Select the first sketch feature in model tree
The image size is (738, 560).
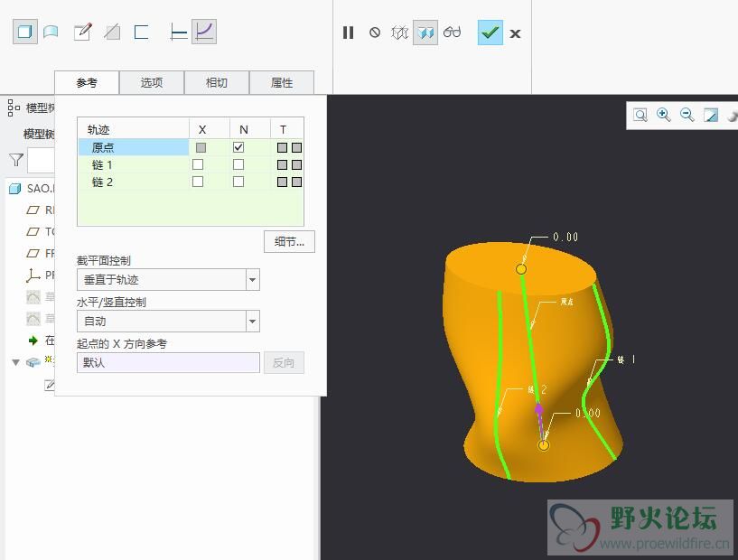[33, 297]
